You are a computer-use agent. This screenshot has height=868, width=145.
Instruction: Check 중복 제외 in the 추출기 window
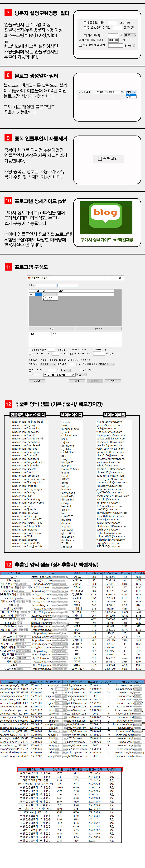81,370
